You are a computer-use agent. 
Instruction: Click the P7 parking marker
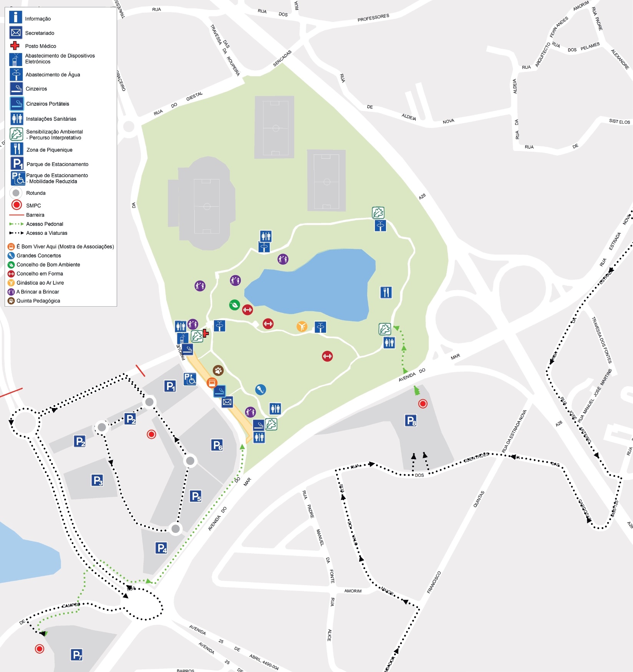[76, 655]
